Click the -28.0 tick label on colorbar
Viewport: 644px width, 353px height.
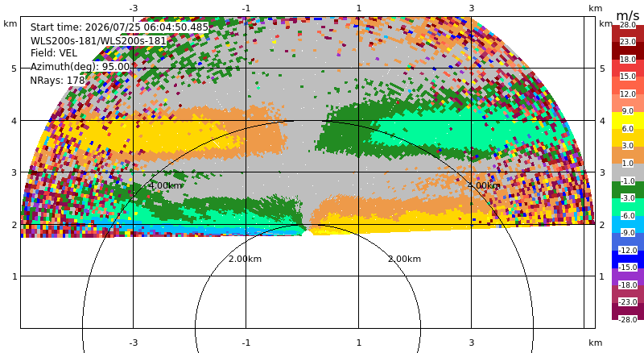(x=628, y=319)
